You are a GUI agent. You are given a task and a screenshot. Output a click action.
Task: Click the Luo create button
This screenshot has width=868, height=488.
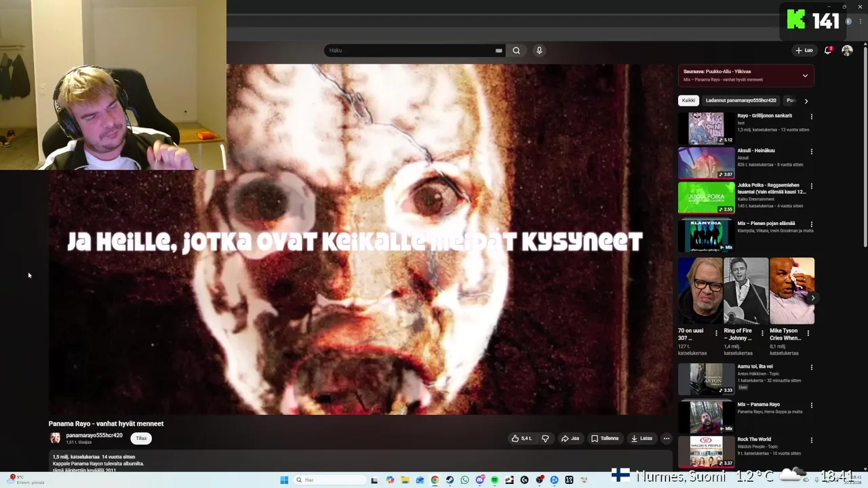tap(804, 50)
